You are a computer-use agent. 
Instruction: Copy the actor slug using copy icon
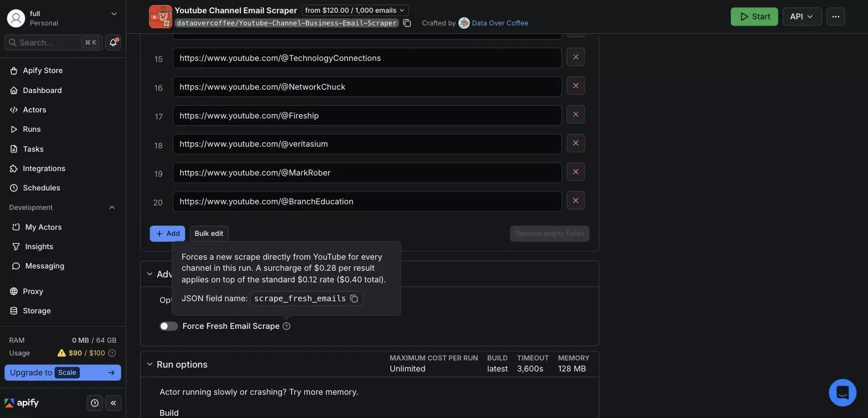407,23
